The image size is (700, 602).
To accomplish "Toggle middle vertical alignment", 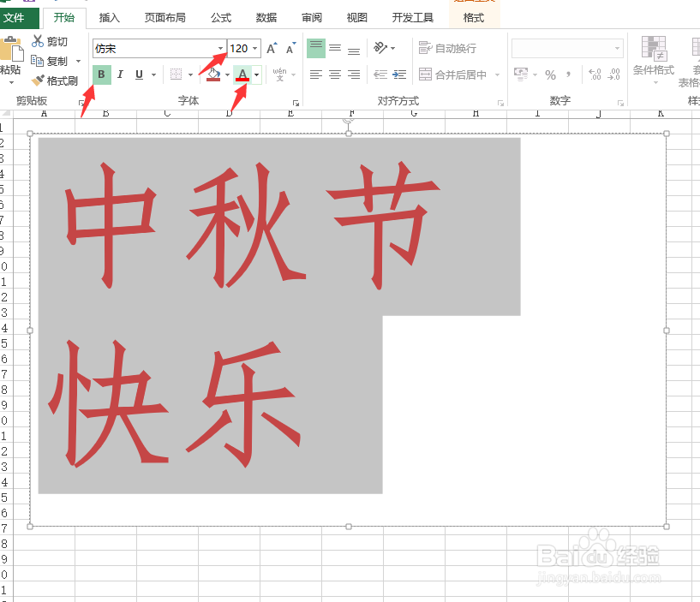I will pyautogui.click(x=335, y=48).
